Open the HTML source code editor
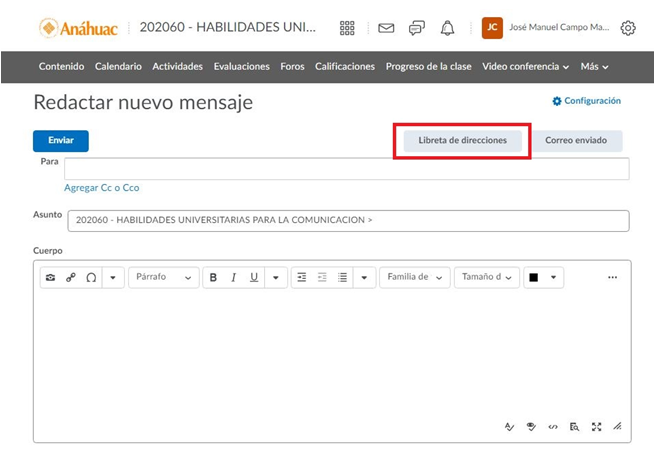 552,427
